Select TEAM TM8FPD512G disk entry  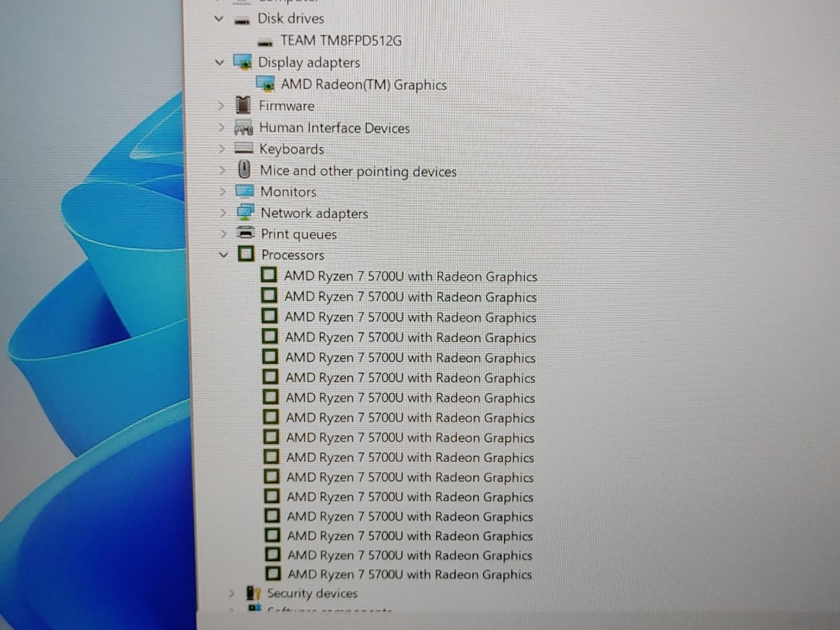pyautogui.click(x=341, y=40)
